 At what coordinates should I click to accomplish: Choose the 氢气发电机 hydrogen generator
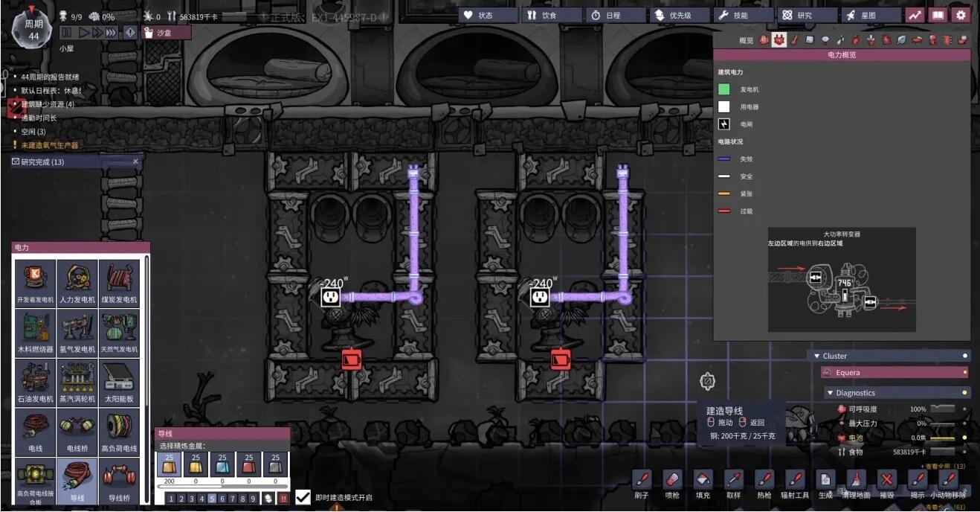point(77,333)
